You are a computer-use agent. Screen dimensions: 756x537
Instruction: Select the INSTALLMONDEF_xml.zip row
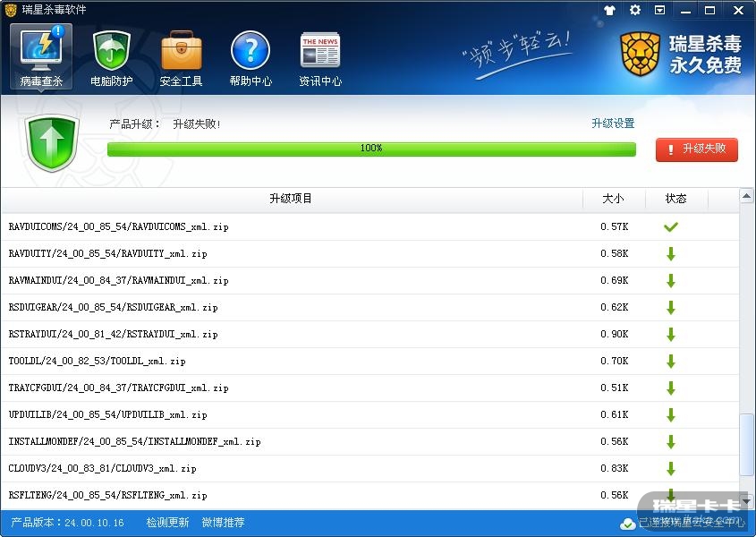coord(370,442)
